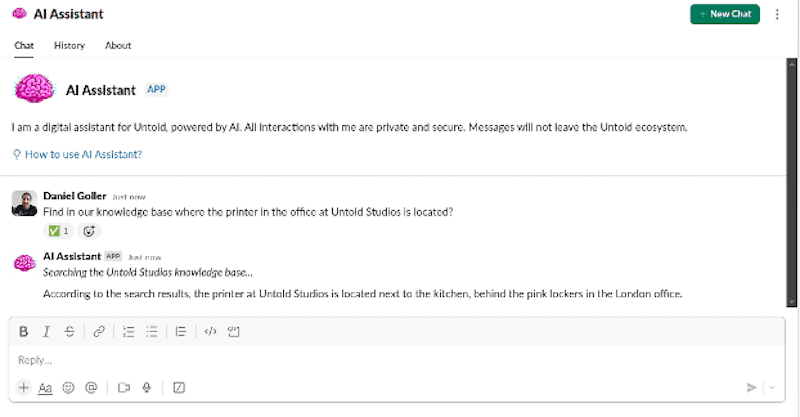Open the send options dropdown arrow

[772, 388]
